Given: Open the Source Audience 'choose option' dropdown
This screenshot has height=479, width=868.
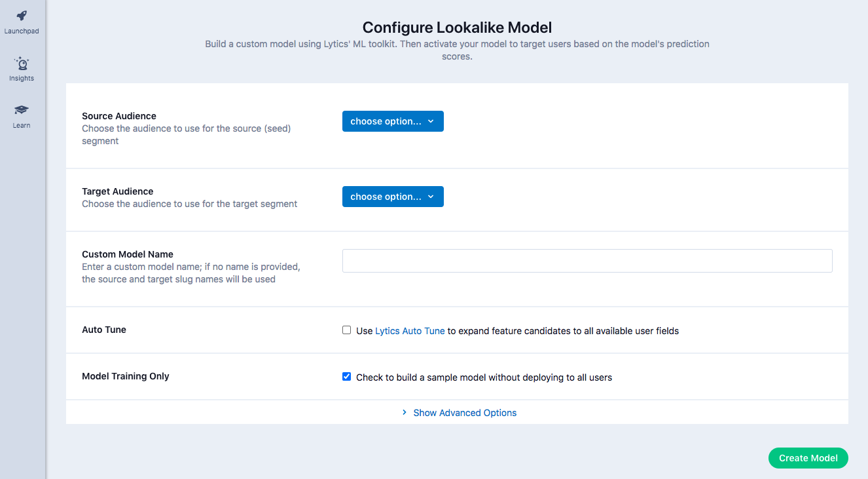Looking at the screenshot, I should point(393,121).
